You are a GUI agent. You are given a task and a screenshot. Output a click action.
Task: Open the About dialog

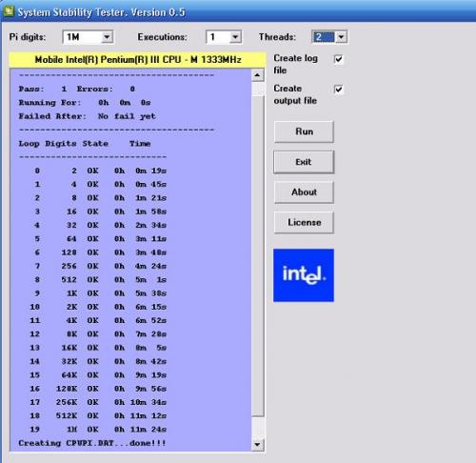pos(304,192)
